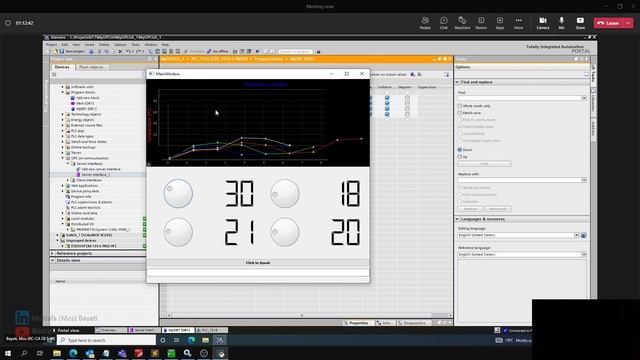Open the More options ellipsis in Teams
The height and width of the screenshot is (360, 640).
518,23
